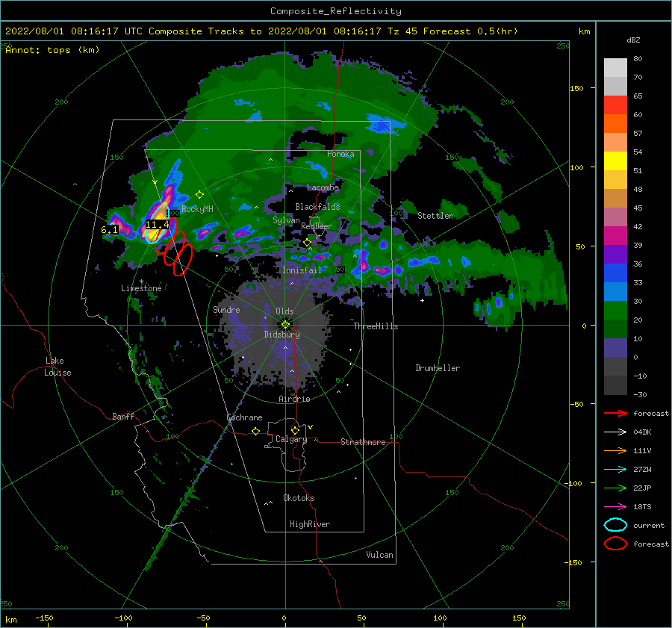Click the RockyMH label
Screen dimensions: 672x628
coord(197,209)
